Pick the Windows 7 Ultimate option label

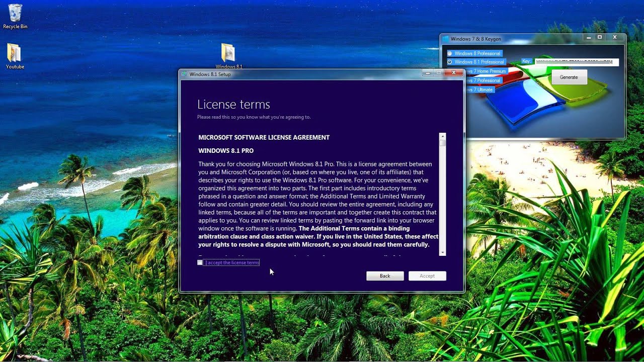(480, 89)
